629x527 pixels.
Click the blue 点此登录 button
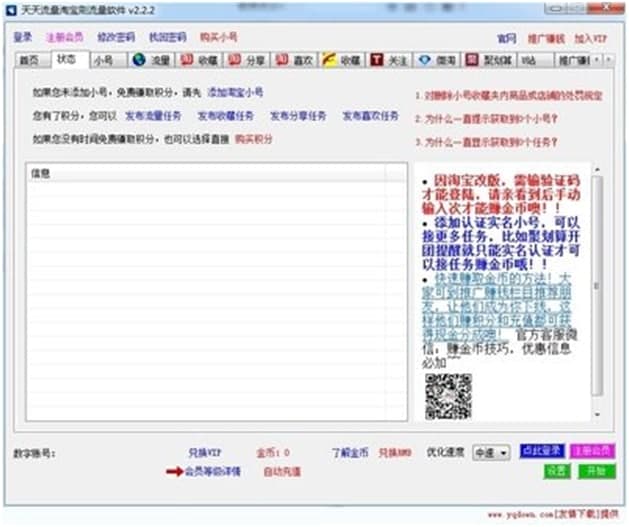(x=542, y=451)
